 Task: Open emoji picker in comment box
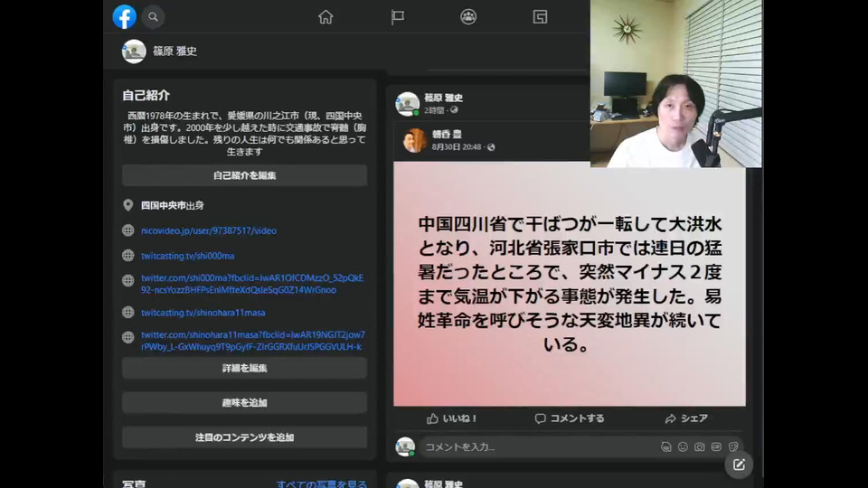(x=683, y=446)
